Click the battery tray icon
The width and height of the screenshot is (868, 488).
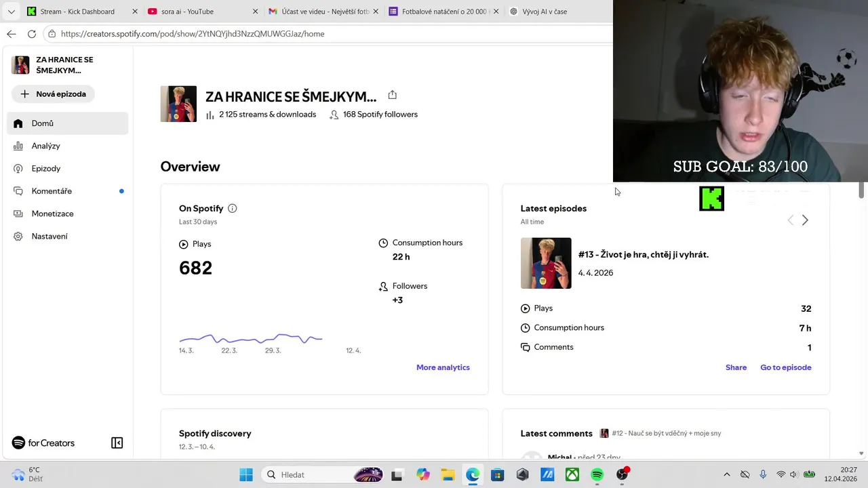click(x=809, y=474)
